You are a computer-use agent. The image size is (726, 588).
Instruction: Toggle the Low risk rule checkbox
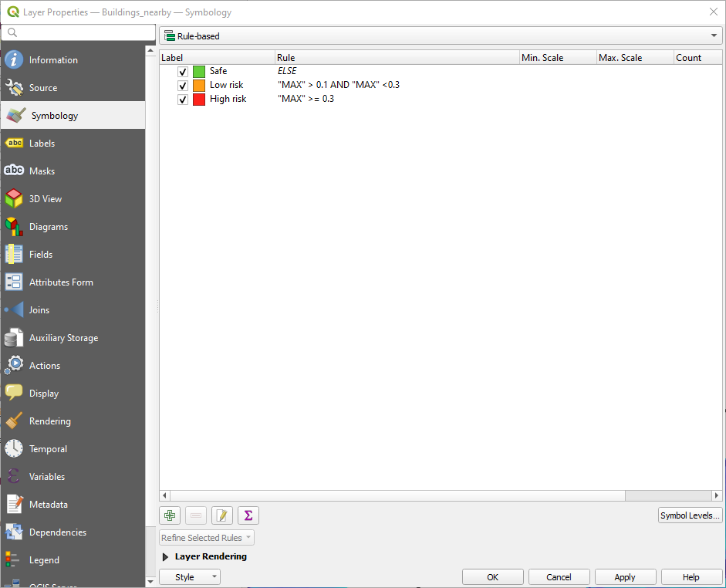click(183, 86)
